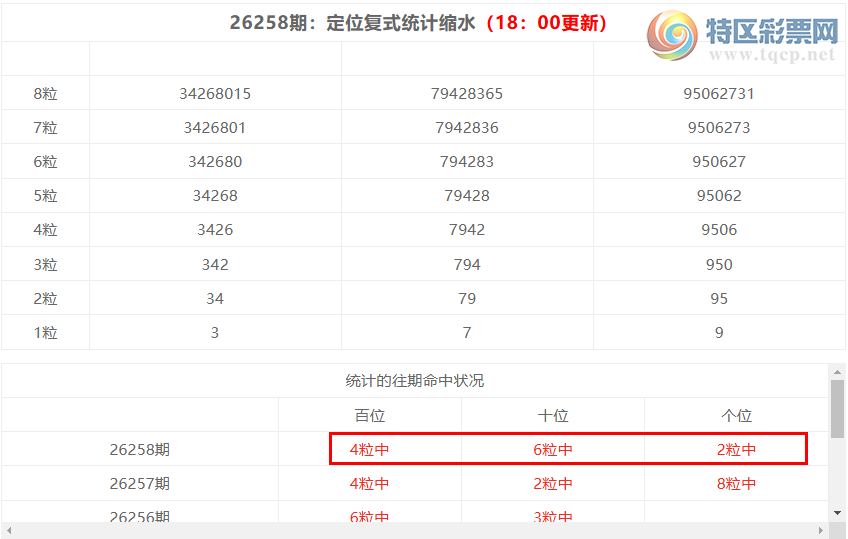The height and width of the screenshot is (539, 848).
Task: Click the 十位 column header
Action: click(x=553, y=415)
